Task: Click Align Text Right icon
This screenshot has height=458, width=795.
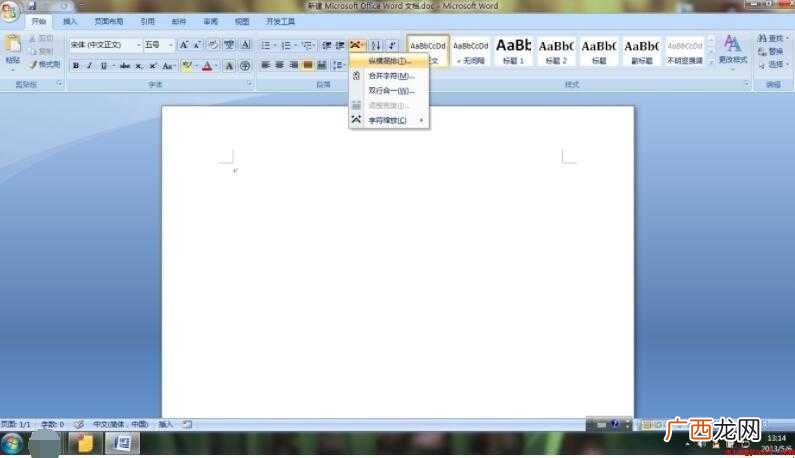Action: point(294,65)
